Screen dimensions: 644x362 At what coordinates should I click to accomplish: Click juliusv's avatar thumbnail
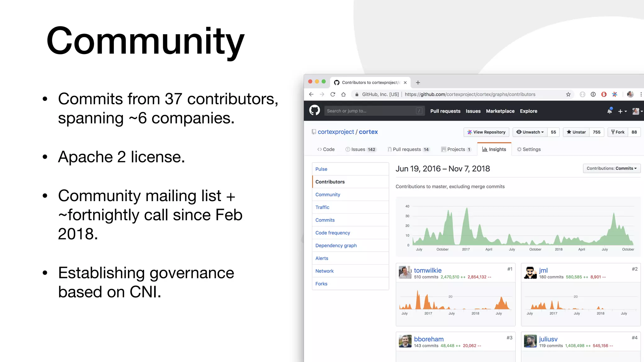tap(530, 341)
